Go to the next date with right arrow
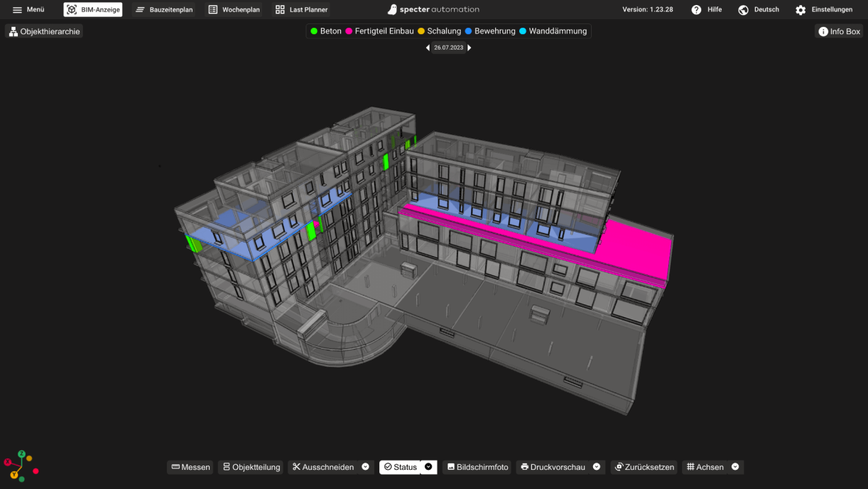868x489 pixels. [x=470, y=48]
